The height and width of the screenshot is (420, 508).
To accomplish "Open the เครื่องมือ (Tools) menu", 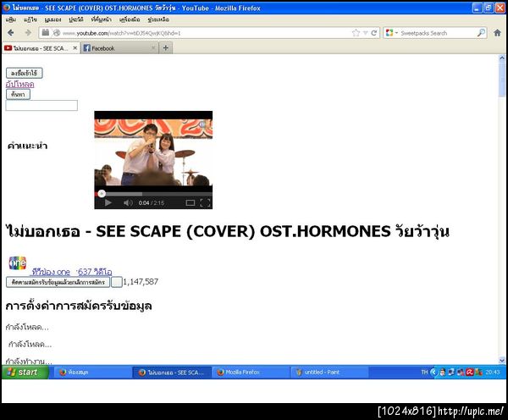I will (130, 19).
